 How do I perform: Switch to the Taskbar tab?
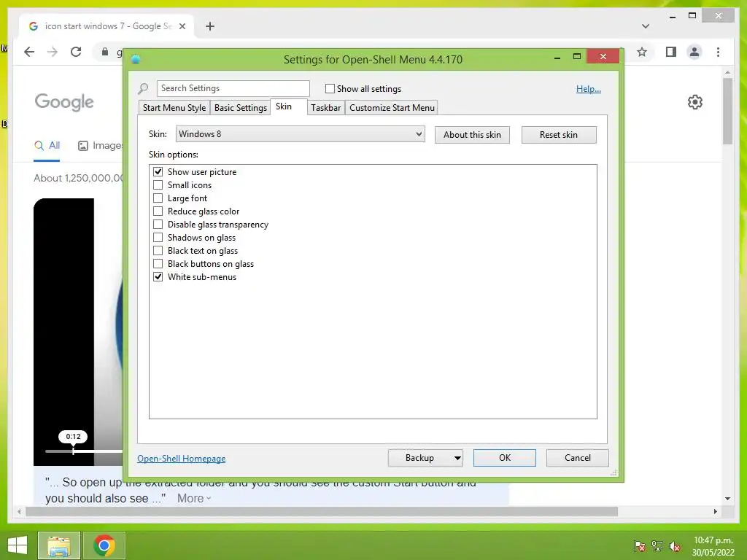pyautogui.click(x=326, y=108)
